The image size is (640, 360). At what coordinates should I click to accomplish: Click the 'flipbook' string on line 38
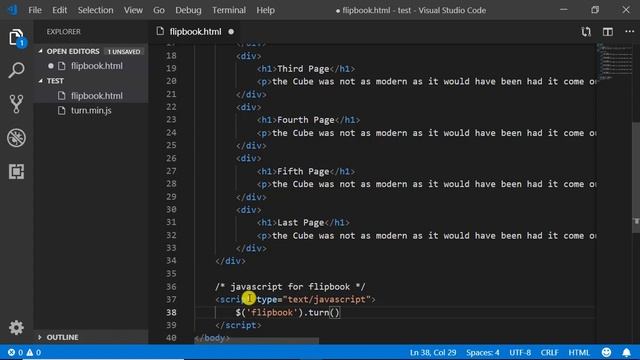272,313
